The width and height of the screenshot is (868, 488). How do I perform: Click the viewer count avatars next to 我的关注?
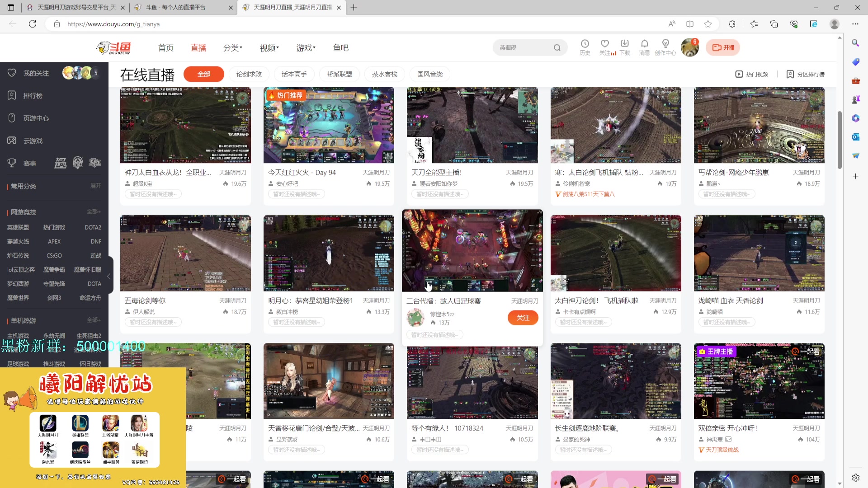(x=80, y=73)
